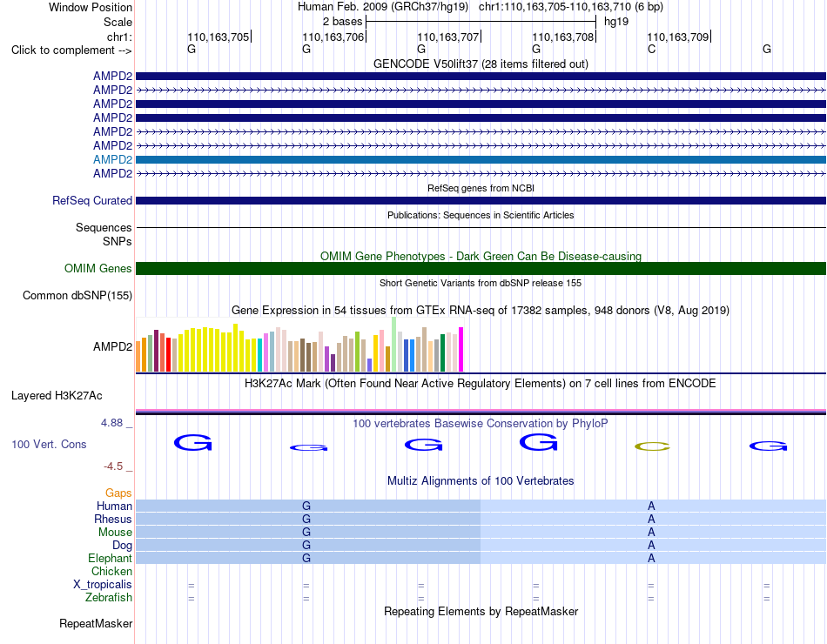Click the yellow C in the PhyloP logo

pyautogui.click(x=652, y=446)
